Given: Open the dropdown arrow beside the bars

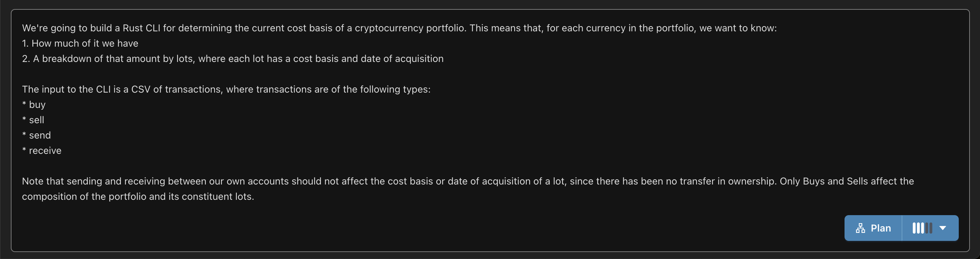Looking at the screenshot, I should 943,228.
